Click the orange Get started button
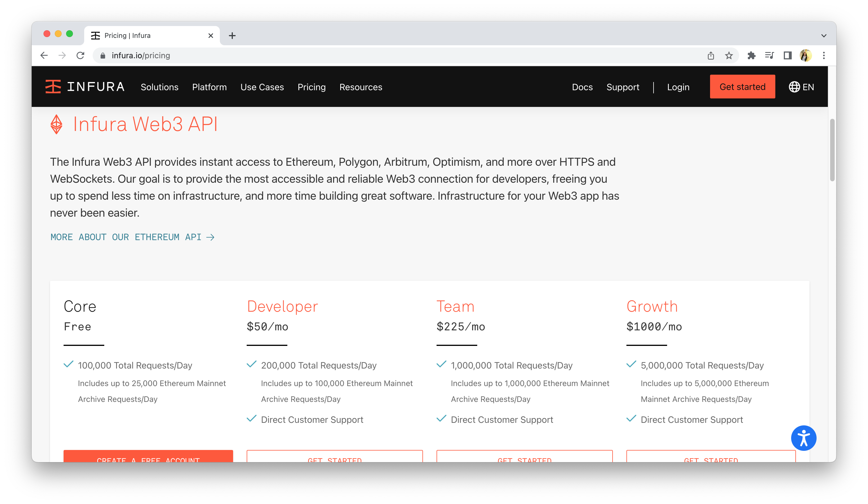This screenshot has width=868, height=504. (742, 87)
